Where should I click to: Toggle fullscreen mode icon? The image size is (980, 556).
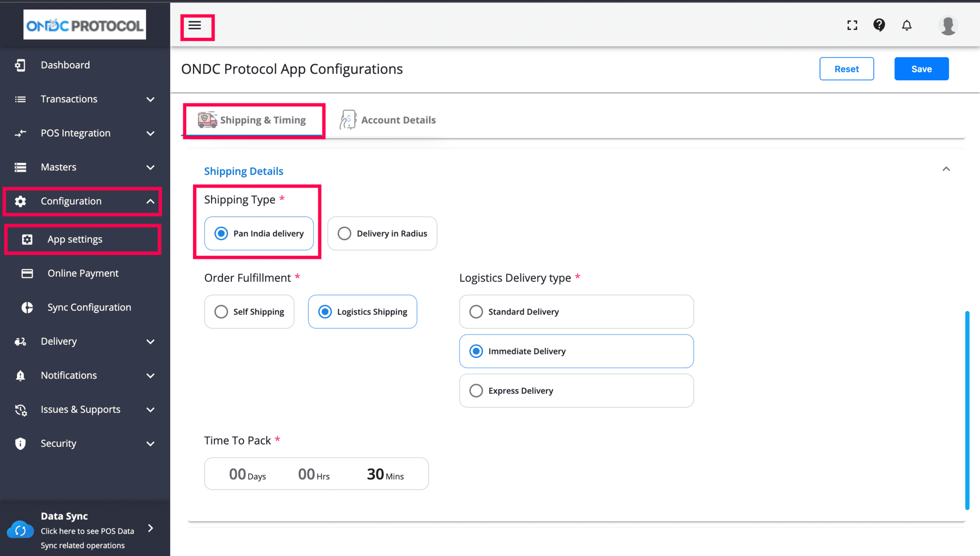tap(852, 25)
